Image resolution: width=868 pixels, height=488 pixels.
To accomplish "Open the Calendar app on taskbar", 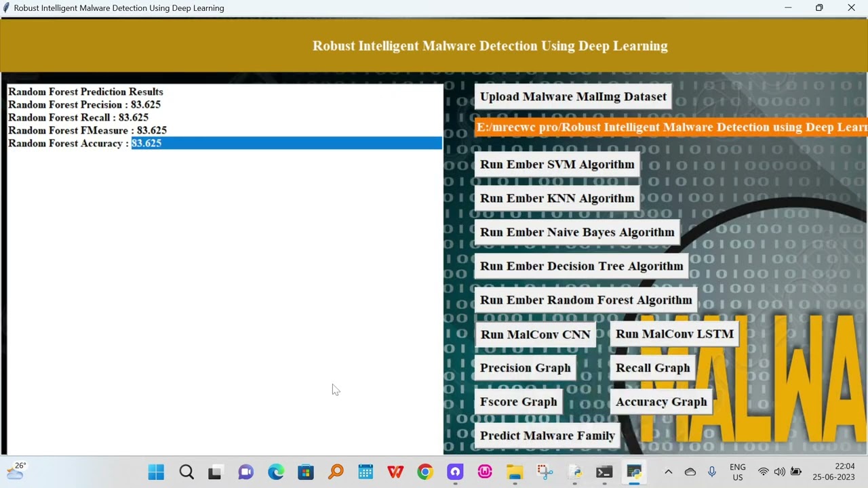I will 366,472.
